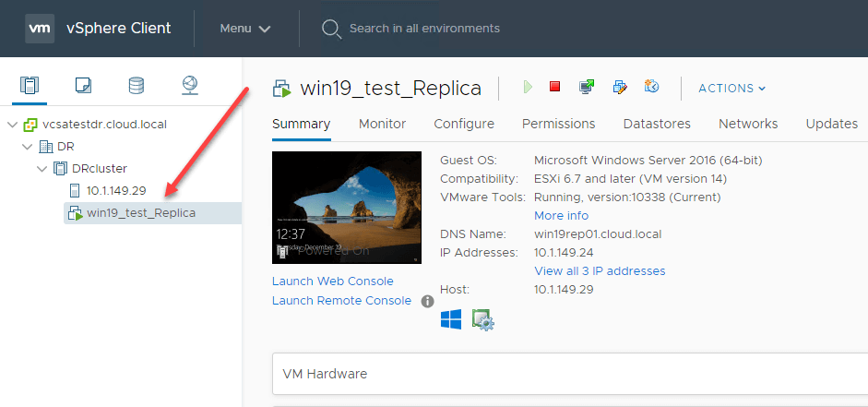Image resolution: width=868 pixels, height=407 pixels.
Task: Switch to Networking view icon
Action: click(190, 85)
